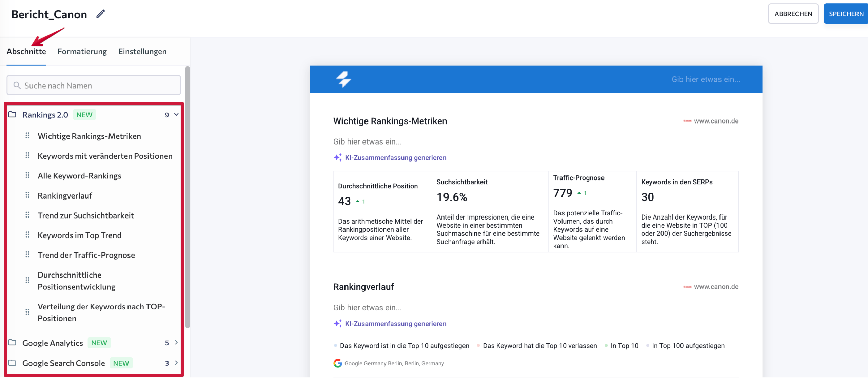Click legend entry 'In Top 10'
Screen dimensions: 868x378
[x=625, y=345]
